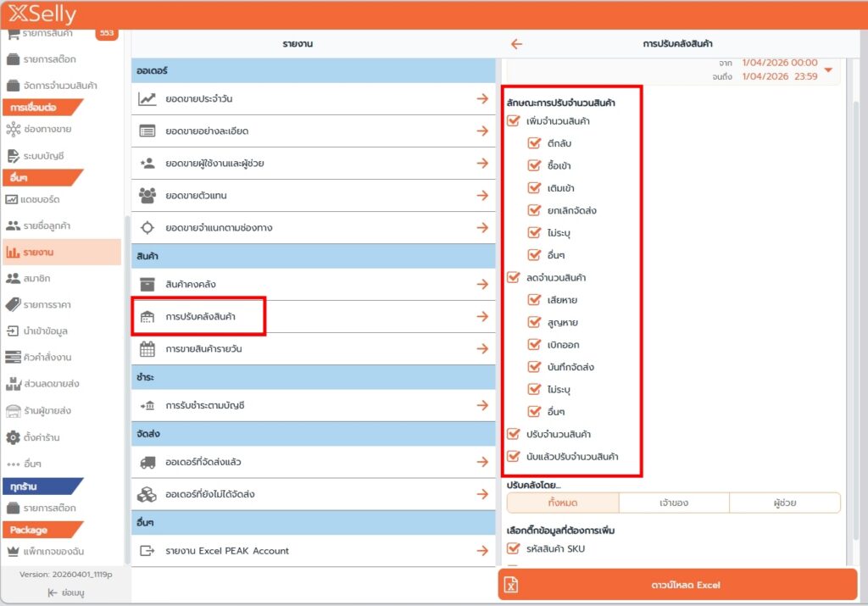Uncheck the เพิ่มจำนวนสินค้า checkbox

(513, 121)
